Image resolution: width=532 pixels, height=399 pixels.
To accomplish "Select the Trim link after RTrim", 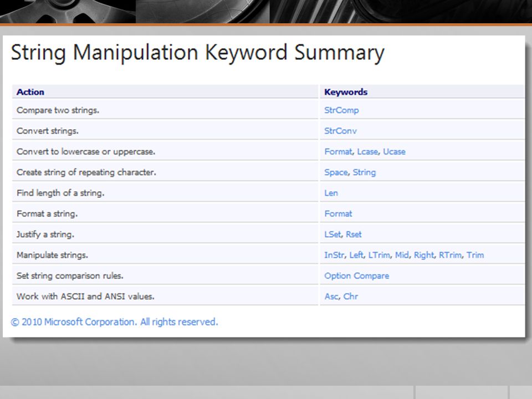I will pos(475,255).
